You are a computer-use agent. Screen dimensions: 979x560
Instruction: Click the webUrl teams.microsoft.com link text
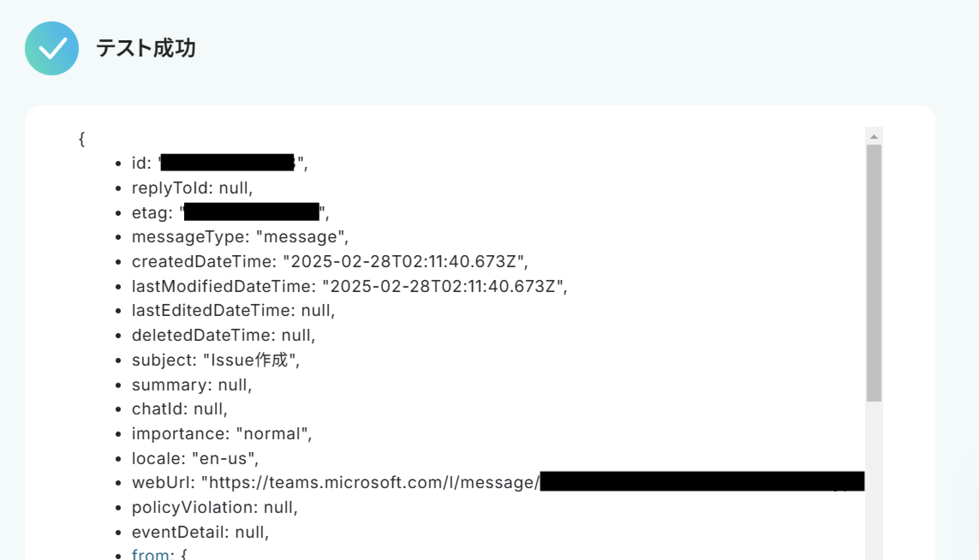pyautogui.click(x=370, y=483)
